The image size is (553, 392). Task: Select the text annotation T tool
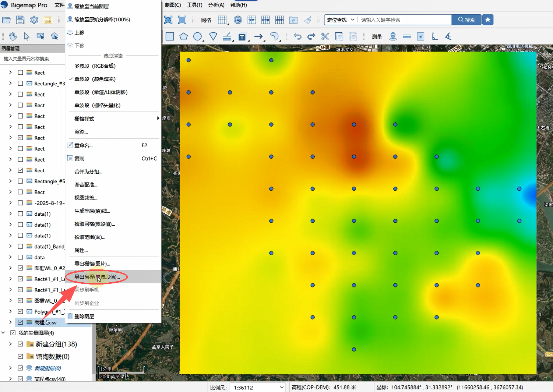[x=242, y=37]
